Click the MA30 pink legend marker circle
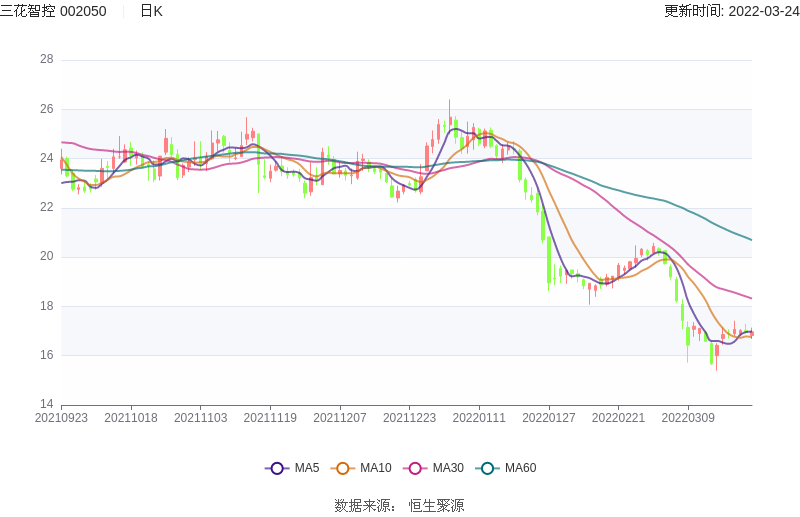Screen dimensions: 800x517 [415, 468]
